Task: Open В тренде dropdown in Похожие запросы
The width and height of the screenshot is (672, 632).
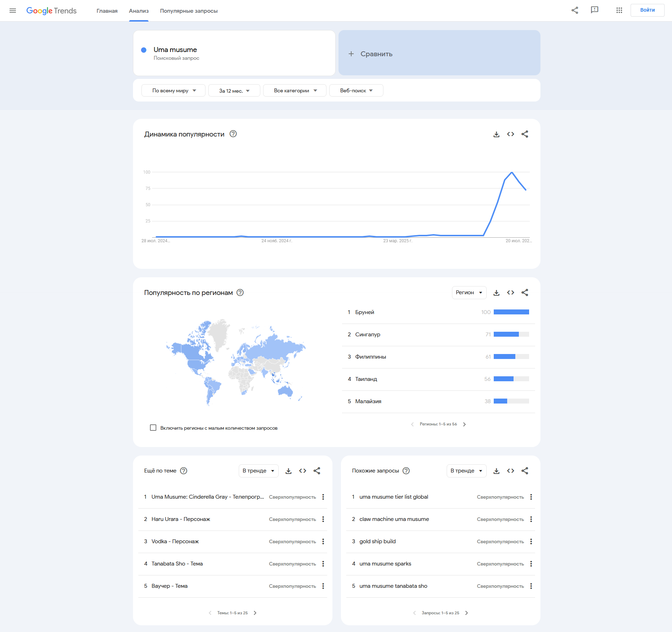Action: click(x=467, y=471)
